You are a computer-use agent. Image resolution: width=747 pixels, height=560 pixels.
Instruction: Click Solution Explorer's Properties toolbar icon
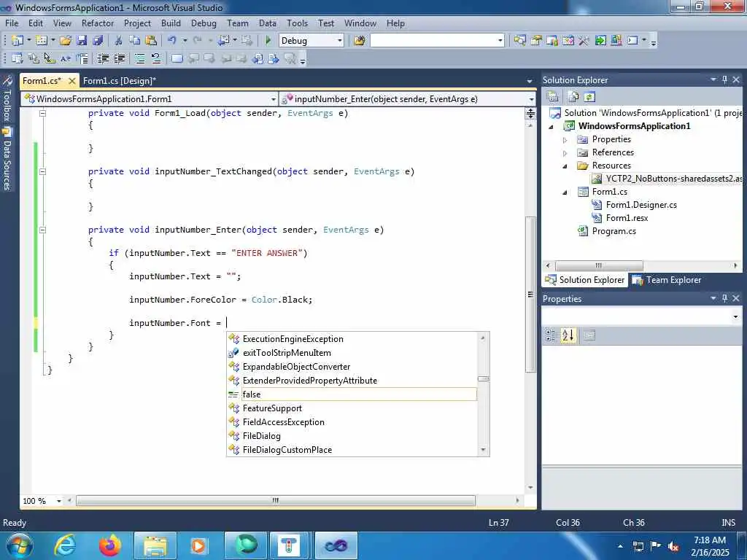pyautogui.click(x=553, y=97)
